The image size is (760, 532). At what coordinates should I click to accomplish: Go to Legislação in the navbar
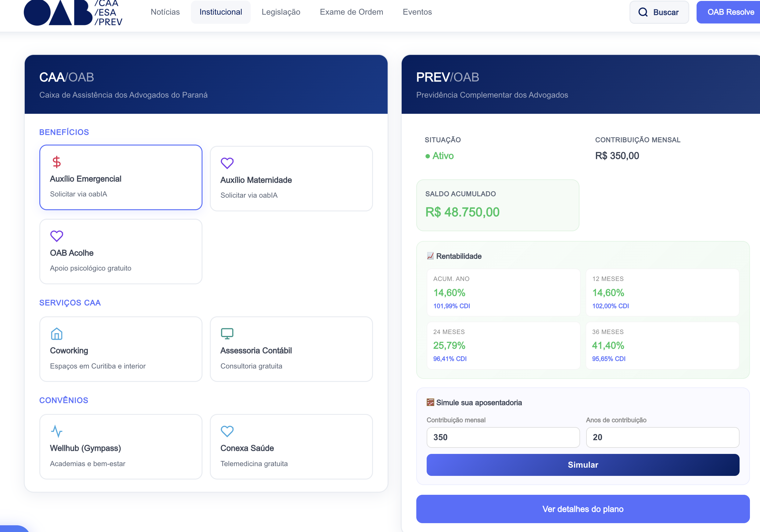tap(281, 12)
